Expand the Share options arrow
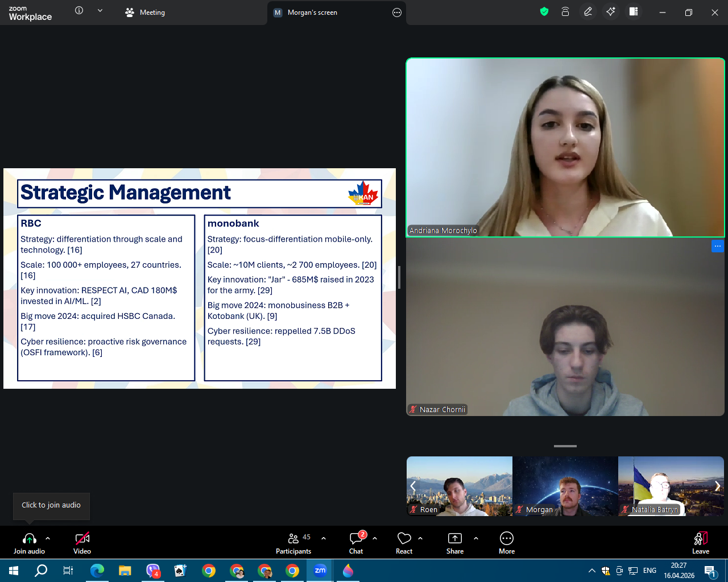 (476, 538)
